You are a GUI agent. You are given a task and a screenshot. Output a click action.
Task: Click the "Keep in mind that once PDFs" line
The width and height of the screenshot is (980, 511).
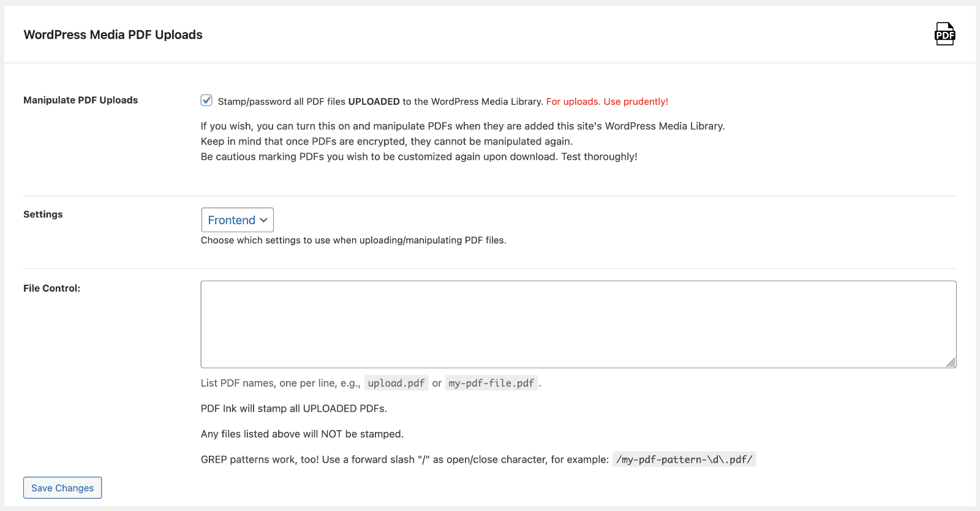tap(386, 142)
